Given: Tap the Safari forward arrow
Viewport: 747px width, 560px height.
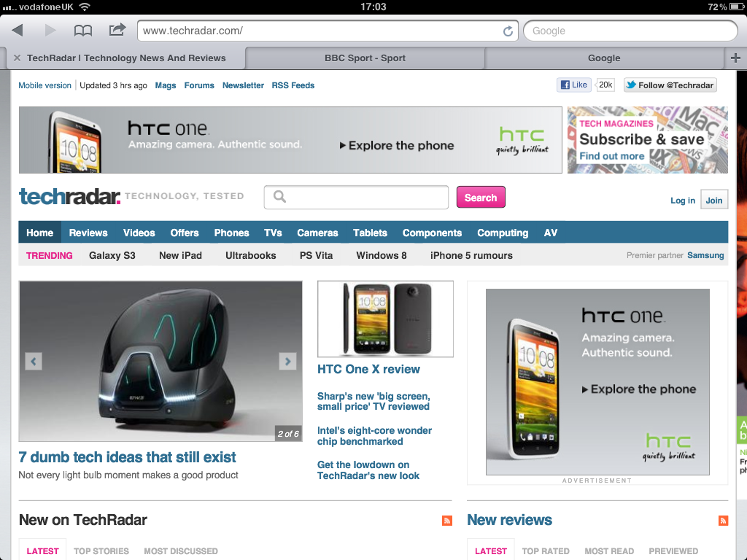Looking at the screenshot, I should click(50, 31).
